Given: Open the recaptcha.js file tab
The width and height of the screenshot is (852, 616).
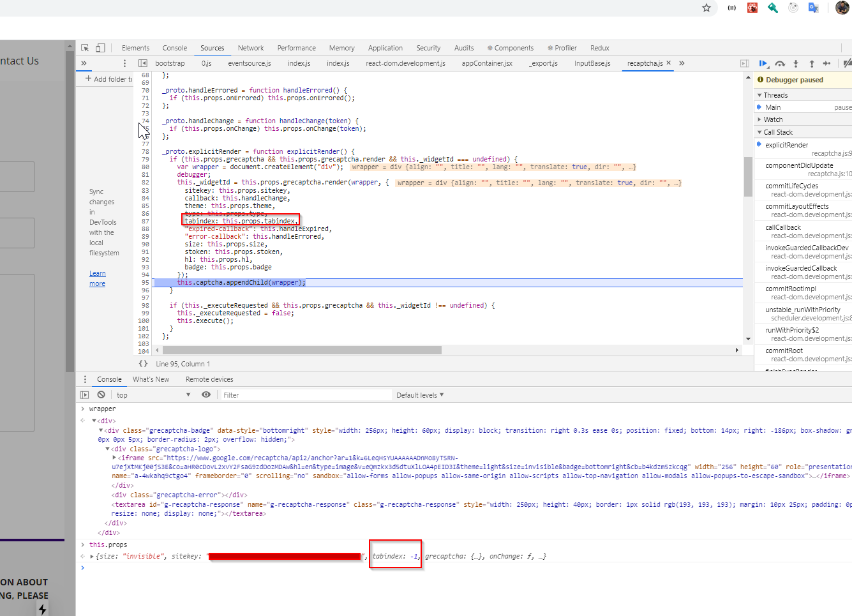Looking at the screenshot, I should click(645, 64).
